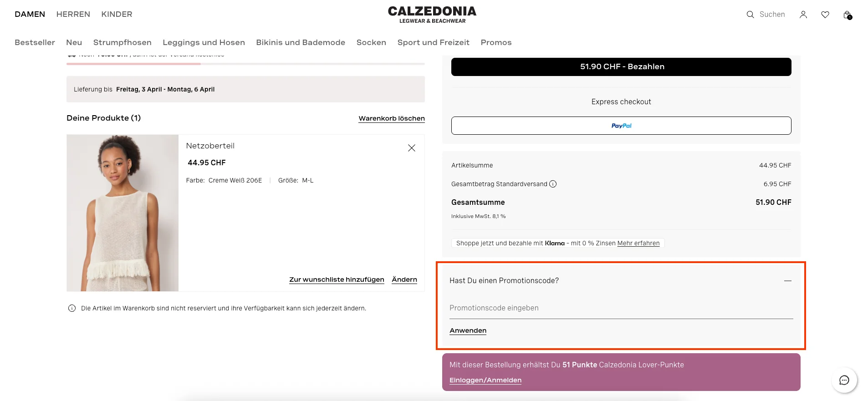Click the info icon next to Gesamtbetrag Standardversand
The width and height of the screenshot is (868, 401).
tap(553, 184)
